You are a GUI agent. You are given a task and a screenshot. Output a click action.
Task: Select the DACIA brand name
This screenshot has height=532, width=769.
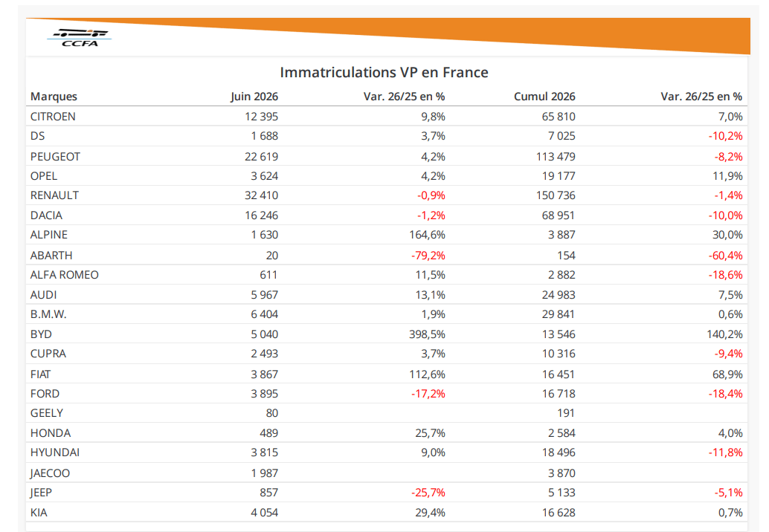point(46,215)
